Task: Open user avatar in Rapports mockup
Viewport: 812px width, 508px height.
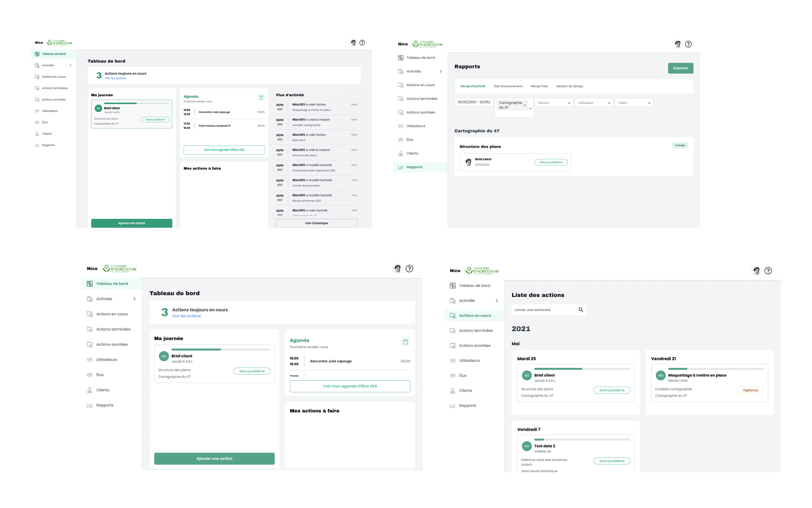Action: [678, 44]
